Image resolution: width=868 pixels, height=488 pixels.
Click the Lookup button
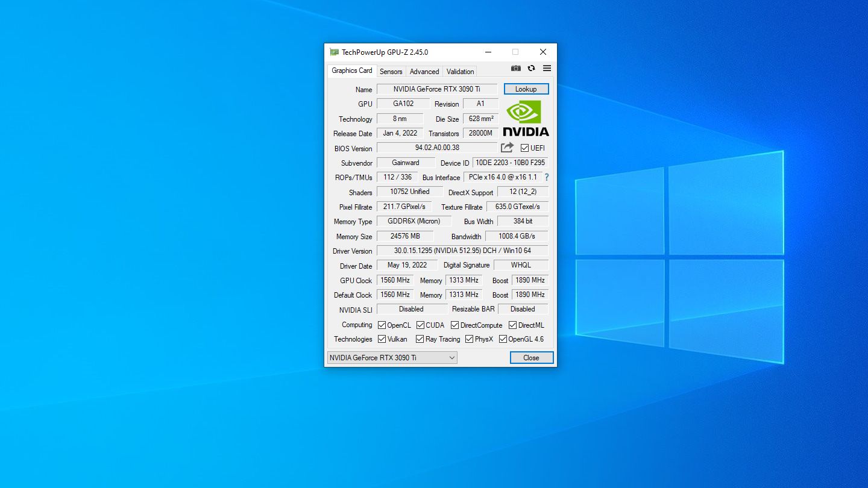point(526,89)
